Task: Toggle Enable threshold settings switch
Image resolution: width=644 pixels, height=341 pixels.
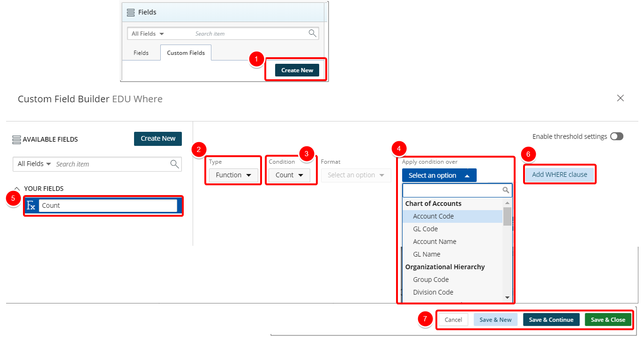Action: pyautogui.click(x=617, y=136)
